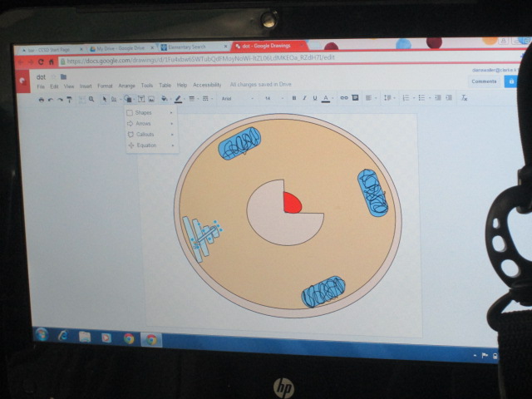The width and height of the screenshot is (532, 399).
Task: Toggle Bold text formatting
Action: click(x=293, y=98)
